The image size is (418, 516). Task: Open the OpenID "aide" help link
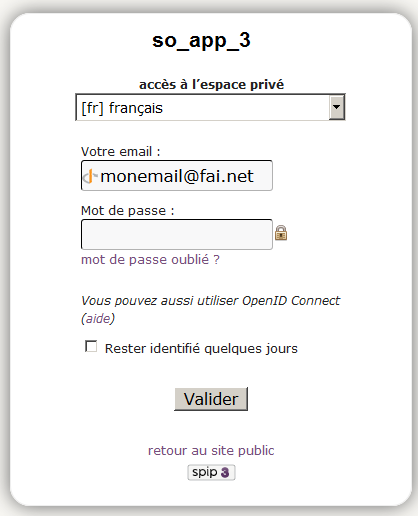click(98, 318)
